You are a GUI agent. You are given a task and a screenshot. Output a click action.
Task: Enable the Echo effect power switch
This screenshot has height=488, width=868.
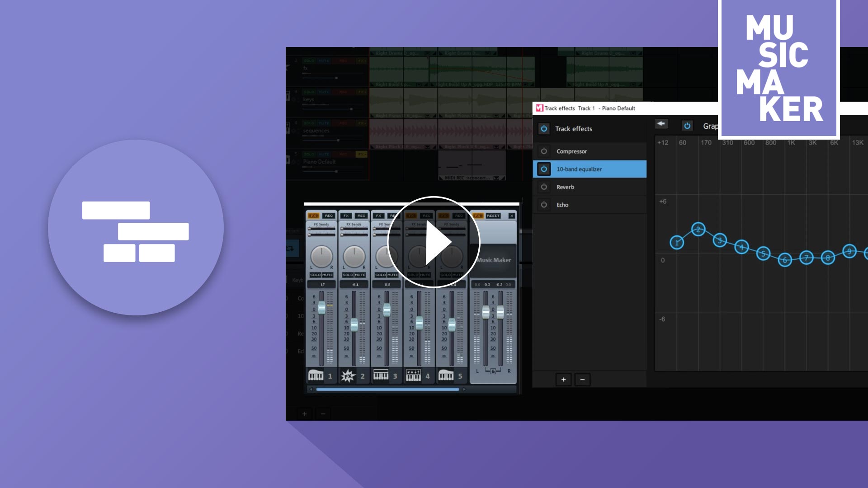[544, 205]
